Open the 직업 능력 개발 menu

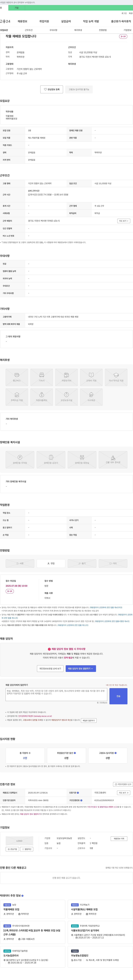point(91,21)
